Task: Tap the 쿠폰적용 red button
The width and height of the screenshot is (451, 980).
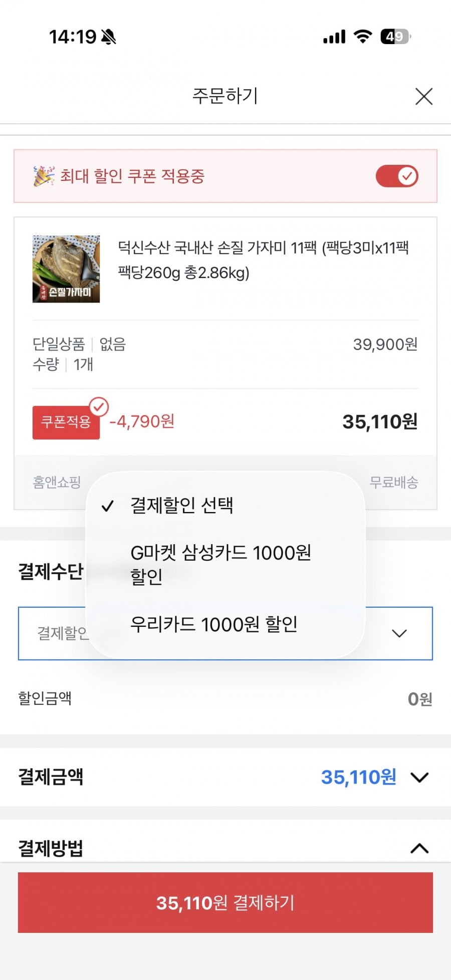Action: [x=66, y=422]
